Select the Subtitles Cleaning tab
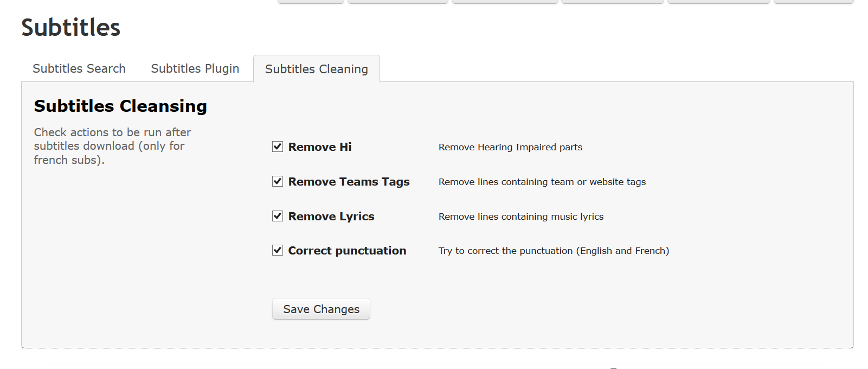This screenshot has height=369, width=868. tap(316, 69)
